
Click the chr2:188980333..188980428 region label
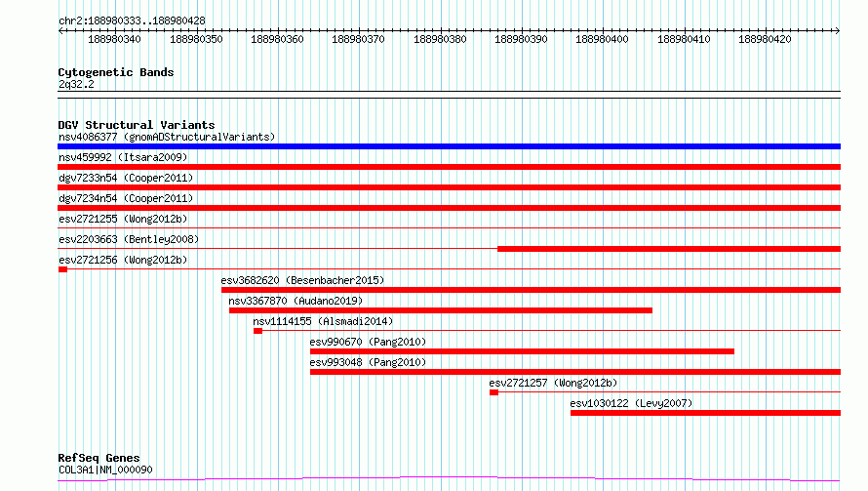[132, 20]
